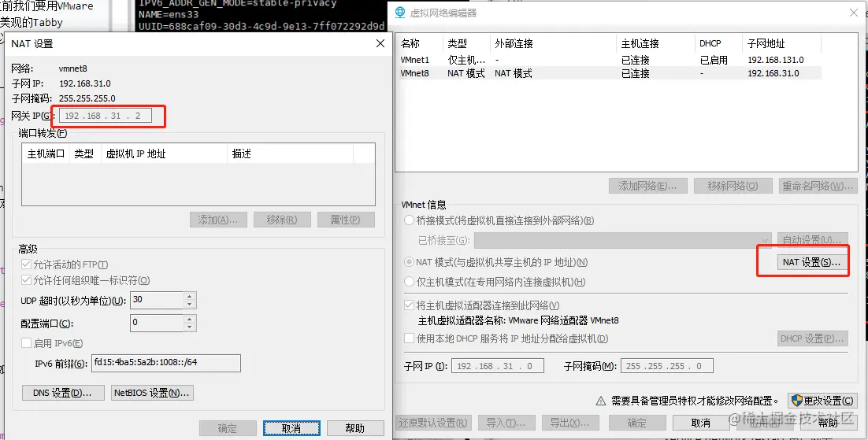Click the 类型 column header in network list
Viewport: 868px width, 440px height.
pos(466,43)
